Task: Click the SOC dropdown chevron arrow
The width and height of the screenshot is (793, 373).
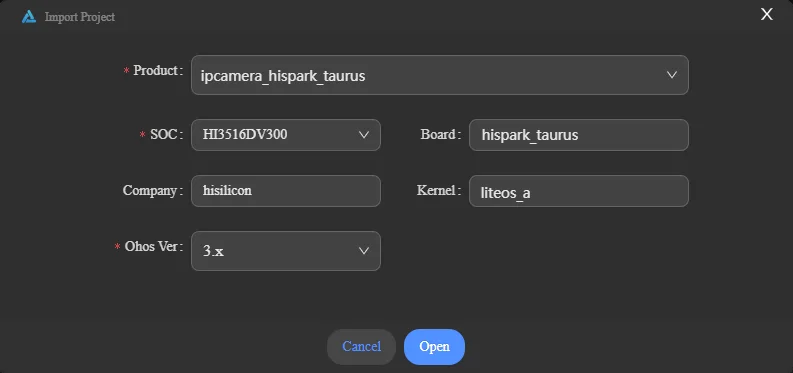Action: point(364,135)
